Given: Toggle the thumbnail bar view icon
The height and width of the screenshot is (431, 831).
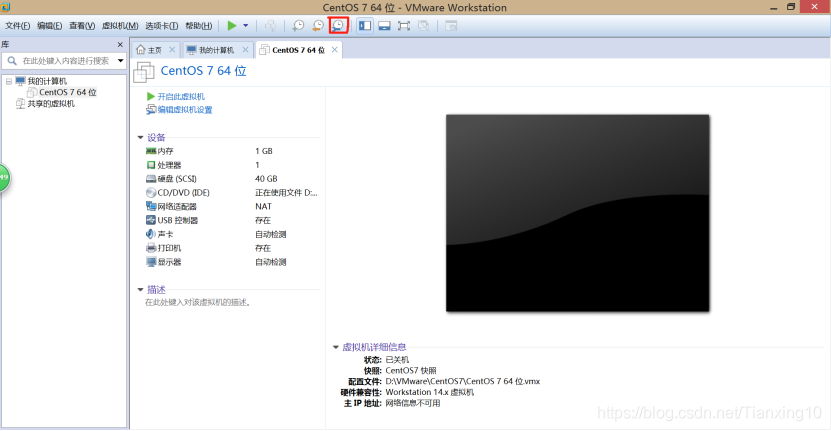Looking at the screenshot, I should coord(384,25).
